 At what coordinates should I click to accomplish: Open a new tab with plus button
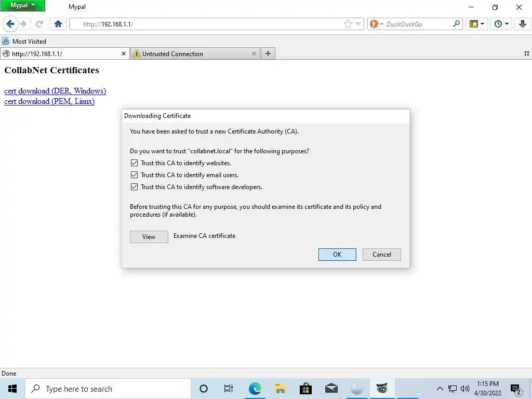(268, 54)
